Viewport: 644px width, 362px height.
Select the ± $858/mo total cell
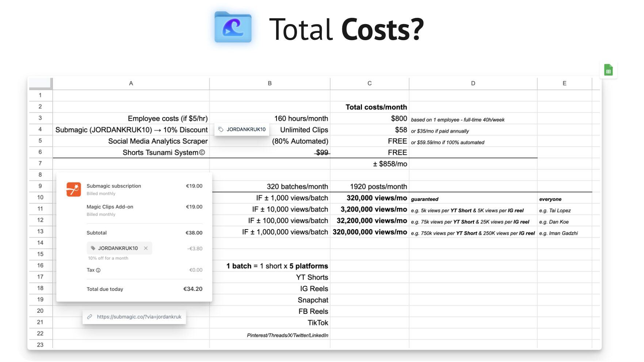pyautogui.click(x=369, y=164)
